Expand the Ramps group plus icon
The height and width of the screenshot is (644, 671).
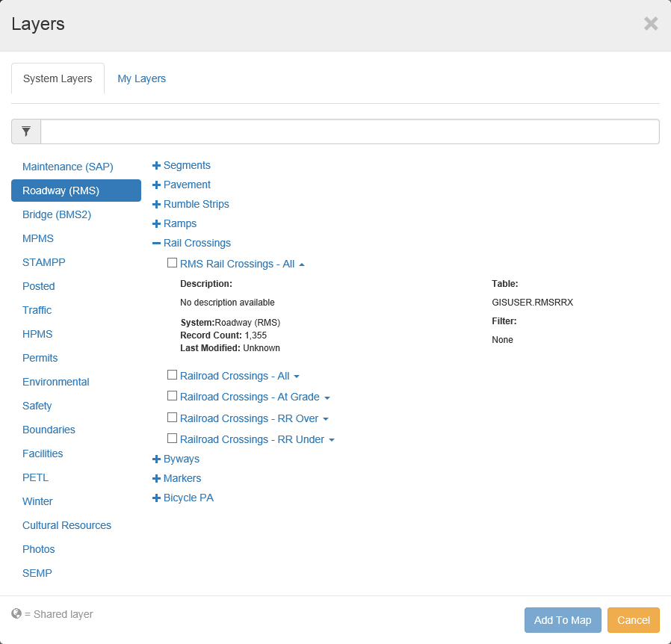coord(156,224)
